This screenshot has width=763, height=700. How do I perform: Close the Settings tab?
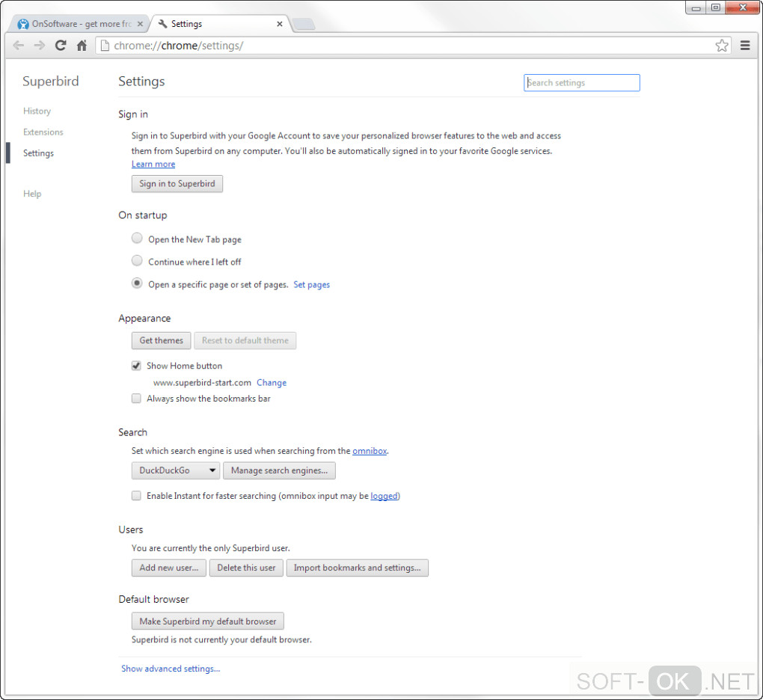click(279, 24)
